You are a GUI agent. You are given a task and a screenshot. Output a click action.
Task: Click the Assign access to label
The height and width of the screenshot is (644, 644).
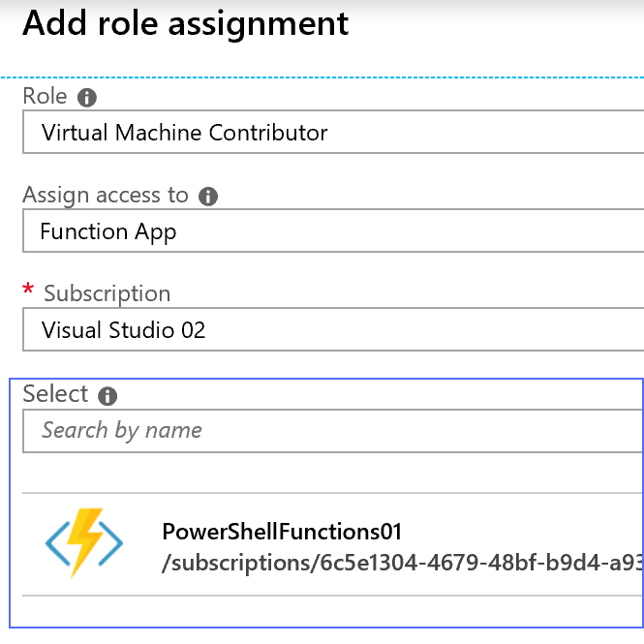[x=106, y=196]
